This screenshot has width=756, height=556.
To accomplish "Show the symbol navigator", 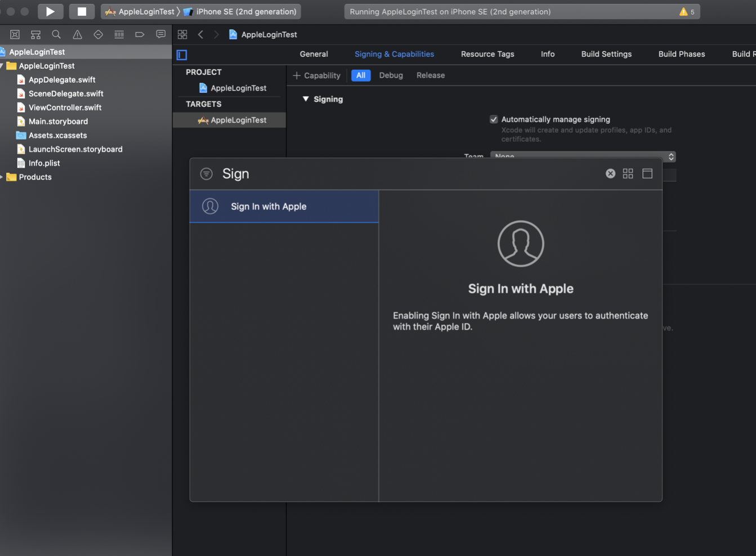I will (x=35, y=34).
